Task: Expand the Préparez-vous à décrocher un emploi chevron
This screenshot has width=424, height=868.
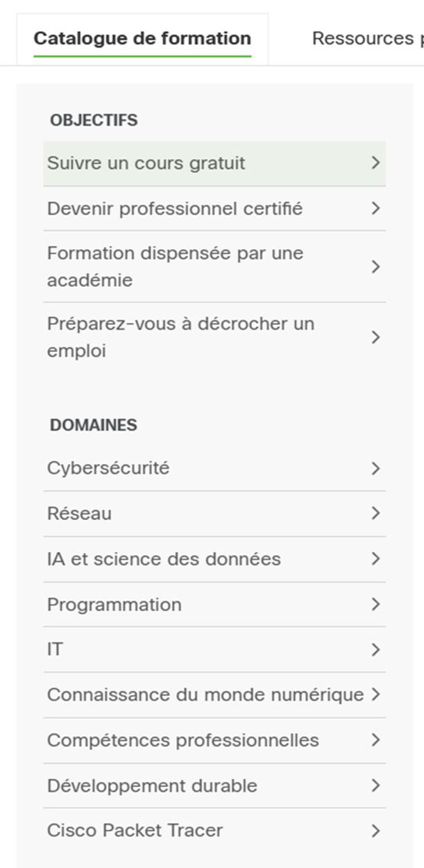Action: tap(375, 337)
